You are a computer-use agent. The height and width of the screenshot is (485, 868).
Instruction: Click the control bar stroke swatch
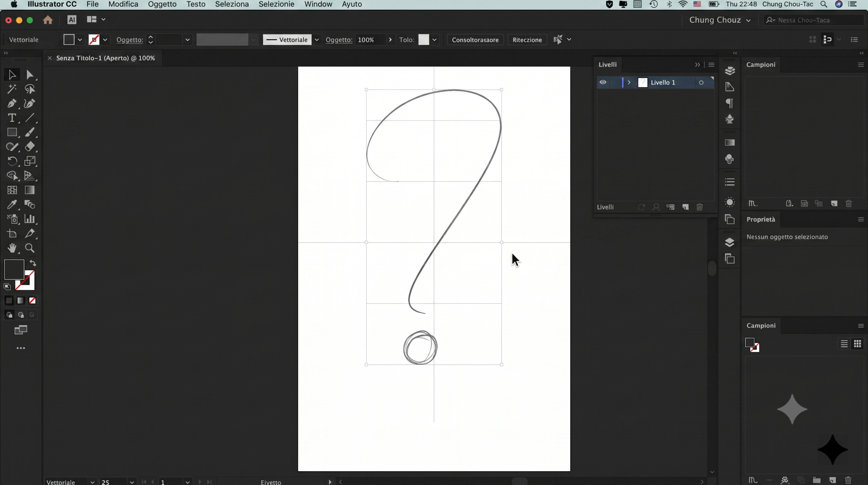tap(94, 40)
